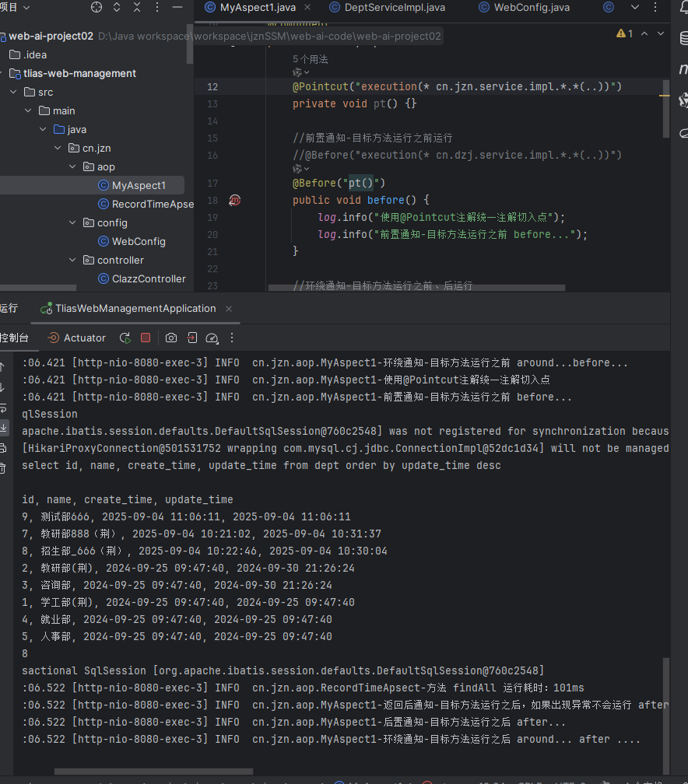
Task: Collapse the cn.jzn package arrow
Action: pyautogui.click(x=58, y=148)
